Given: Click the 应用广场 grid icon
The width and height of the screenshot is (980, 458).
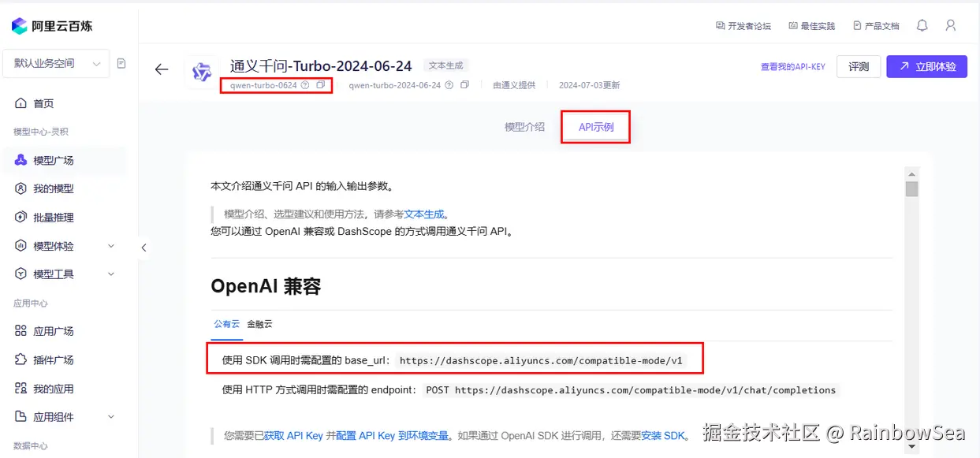Looking at the screenshot, I should pos(21,331).
